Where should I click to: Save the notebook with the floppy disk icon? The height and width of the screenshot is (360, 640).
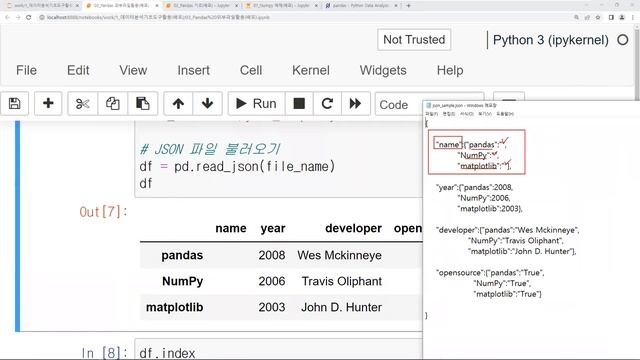(15, 104)
